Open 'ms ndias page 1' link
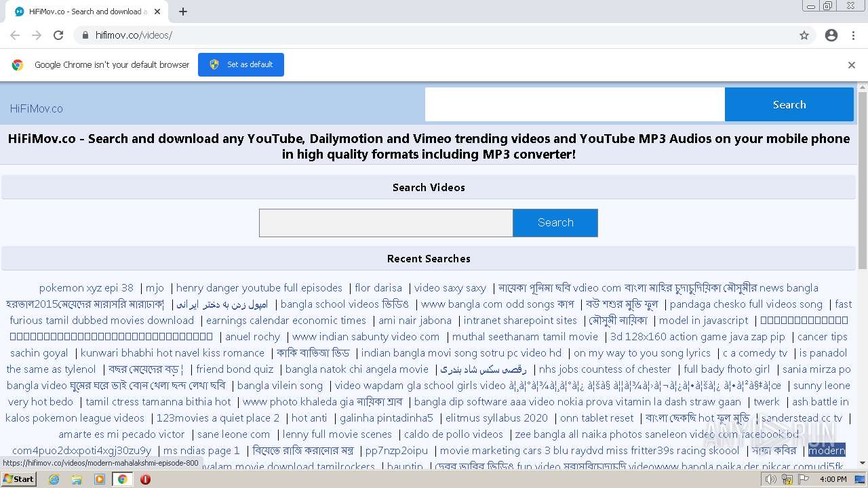This screenshot has width=868, height=488. pyautogui.click(x=201, y=451)
